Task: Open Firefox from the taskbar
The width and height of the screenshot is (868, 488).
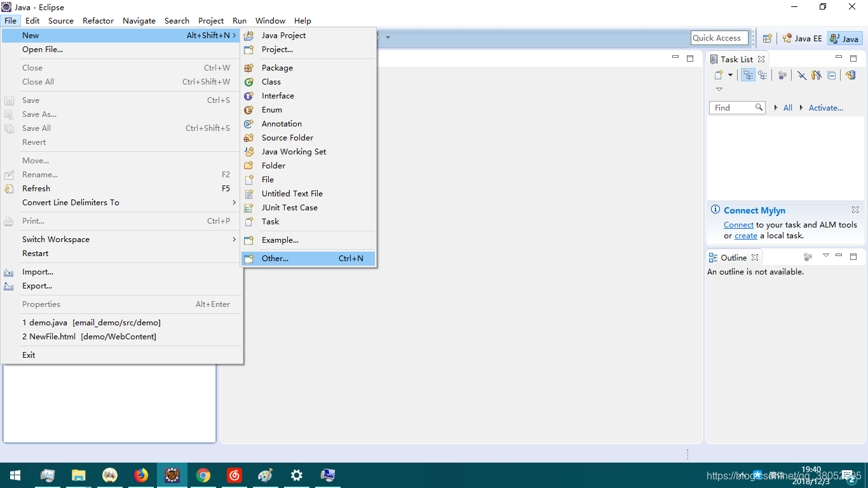Action: (x=141, y=475)
